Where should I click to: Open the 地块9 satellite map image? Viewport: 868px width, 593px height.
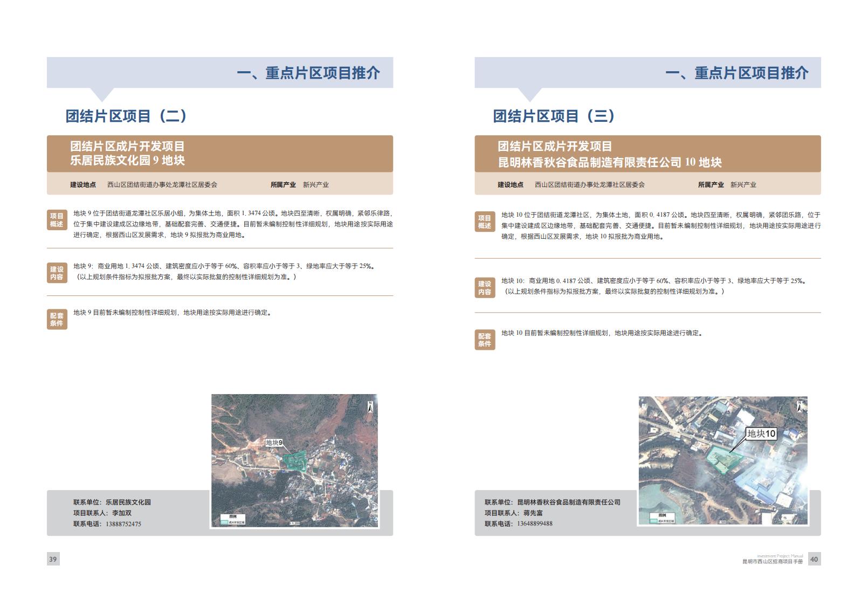click(294, 461)
